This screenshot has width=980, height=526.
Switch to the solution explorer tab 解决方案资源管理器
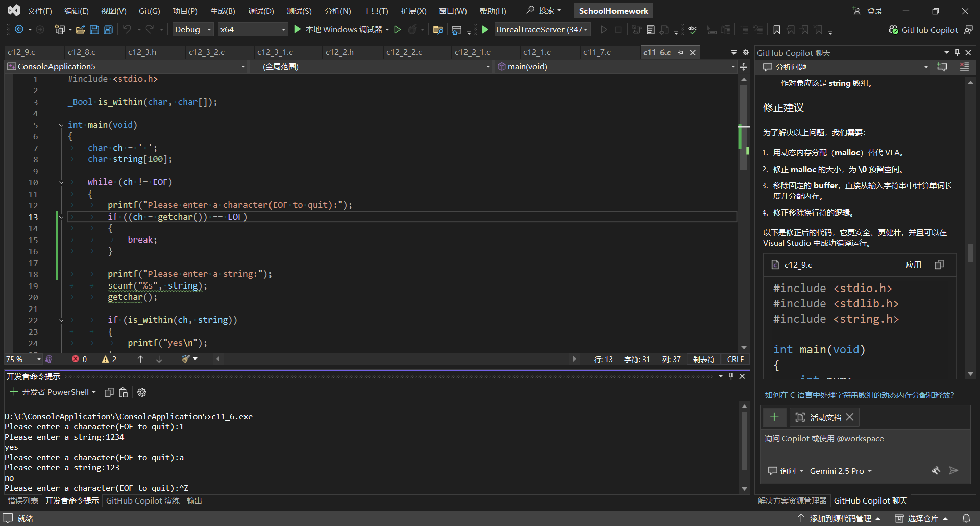pyautogui.click(x=792, y=501)
